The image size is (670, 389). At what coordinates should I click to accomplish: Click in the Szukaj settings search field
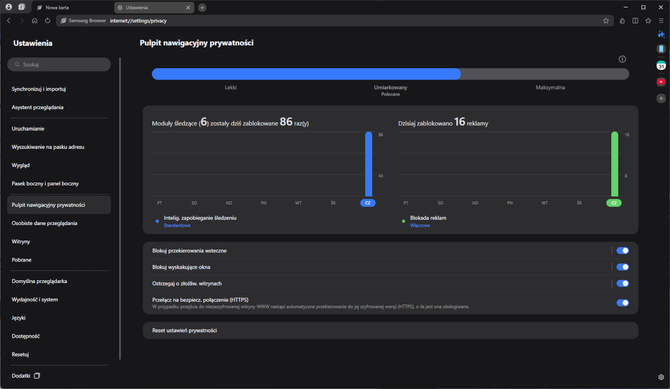point(59,65)
